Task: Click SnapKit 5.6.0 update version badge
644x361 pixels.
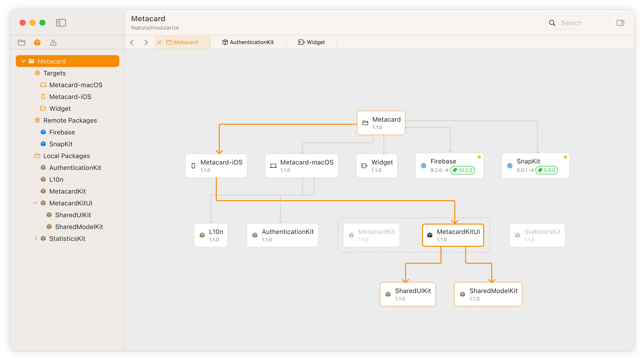Action: (546, 170)
